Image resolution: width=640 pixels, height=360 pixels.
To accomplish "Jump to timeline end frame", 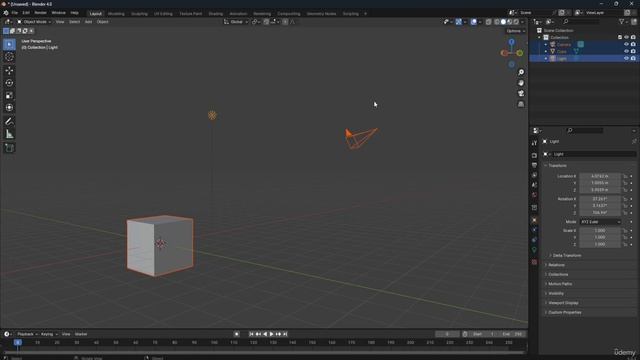I will pos(285,334).
